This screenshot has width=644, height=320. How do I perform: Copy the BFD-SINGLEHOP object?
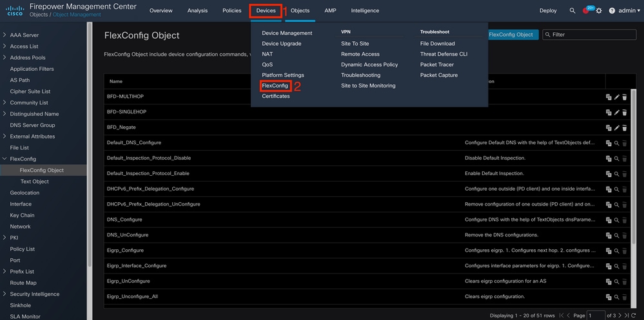(609, 112)
